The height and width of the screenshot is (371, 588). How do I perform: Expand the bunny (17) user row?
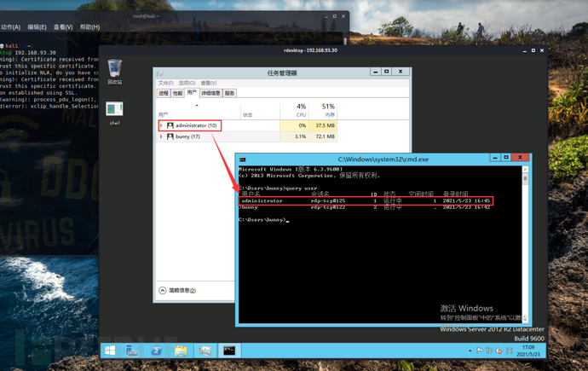pyautogui.click(x=161, y=136)
